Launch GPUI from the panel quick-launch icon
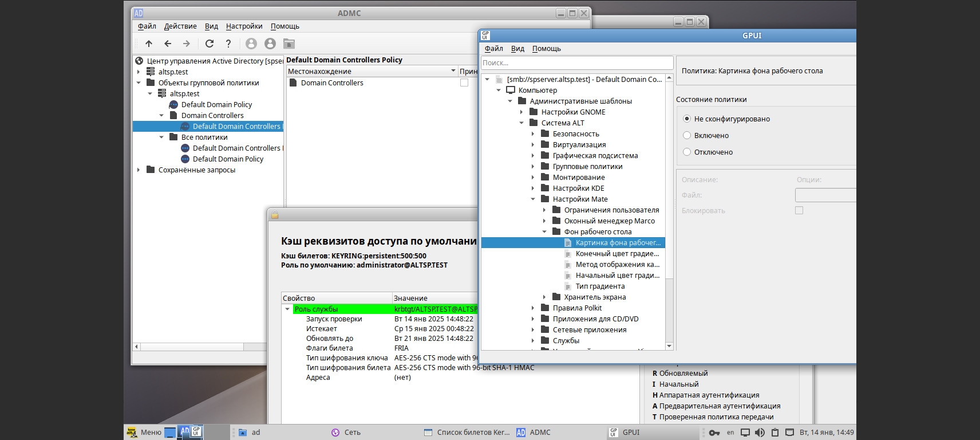The image size is (980, 440). coord(196,431)
